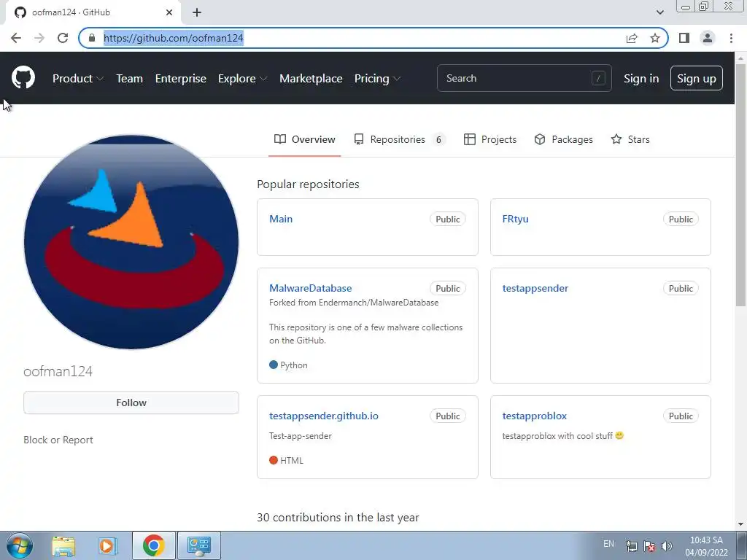Image resolution: width=747 pixels, height=560 pixels.
Task: Click the control panel taskbar icon
Action: 199,545
